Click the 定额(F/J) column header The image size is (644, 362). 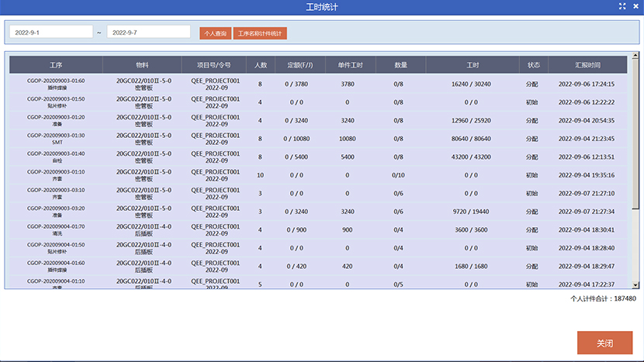point(299,65)
